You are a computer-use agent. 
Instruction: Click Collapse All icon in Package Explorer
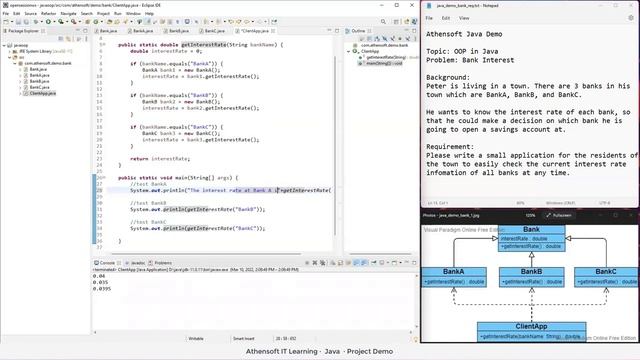[x=60, y=38]
